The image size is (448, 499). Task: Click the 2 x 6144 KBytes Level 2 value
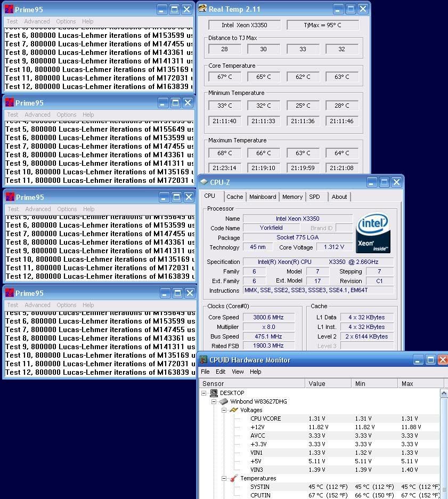tap(366, 336)
